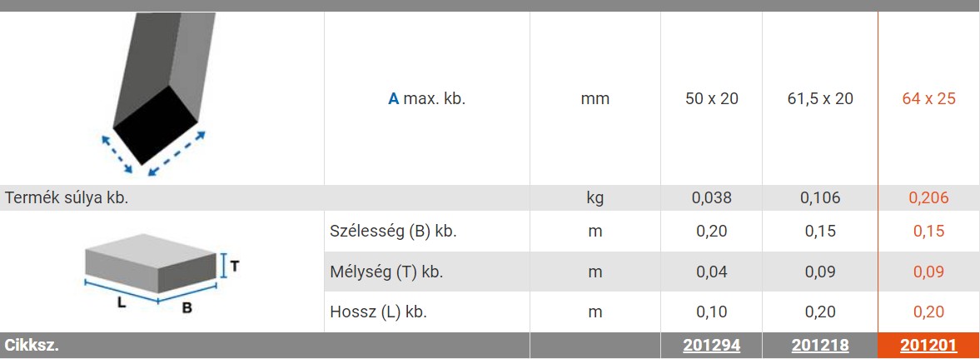Screen dimensions: 980x359
Task: Click weight value 0,106
Action: tap(820, 198)
